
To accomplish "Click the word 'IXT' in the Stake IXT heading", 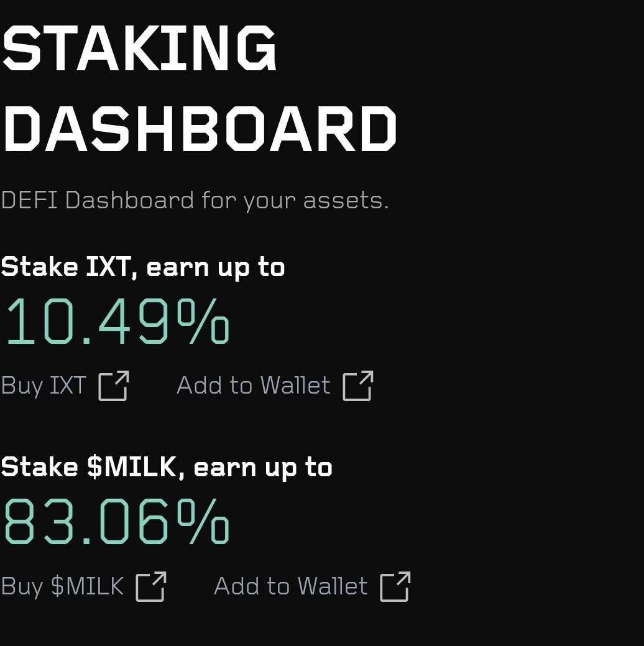I will 108,267.
